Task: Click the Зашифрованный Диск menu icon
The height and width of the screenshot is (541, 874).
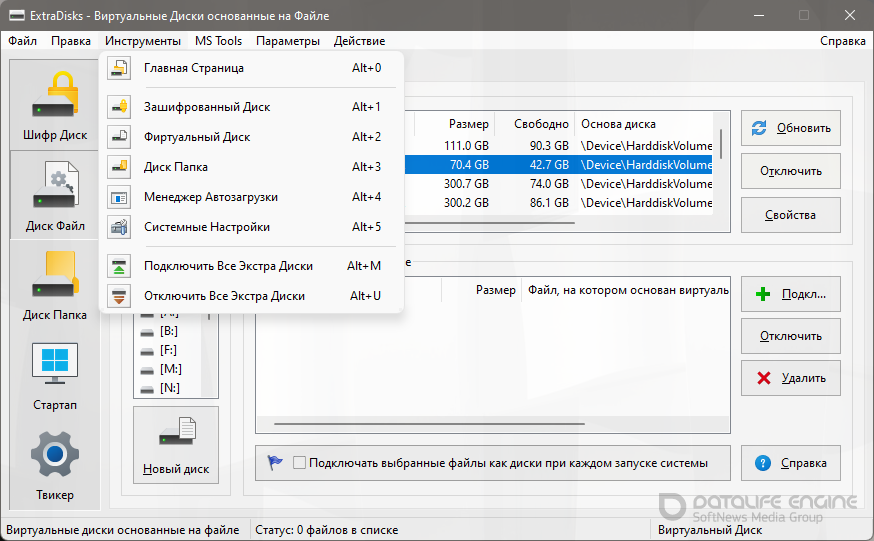Action: tap(119, 106)
